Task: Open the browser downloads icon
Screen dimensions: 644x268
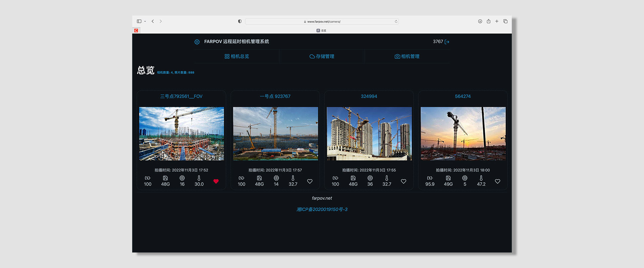Action: click(480, 21)
